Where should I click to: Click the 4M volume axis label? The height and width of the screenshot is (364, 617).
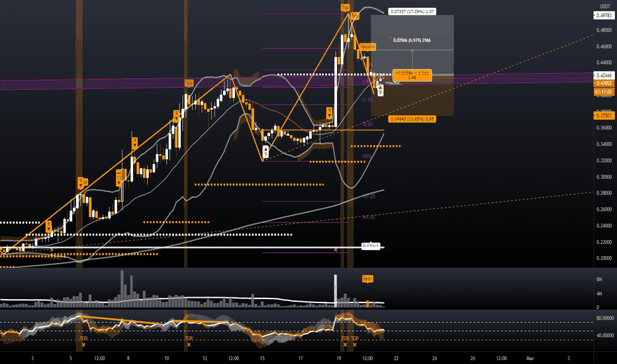599,294
